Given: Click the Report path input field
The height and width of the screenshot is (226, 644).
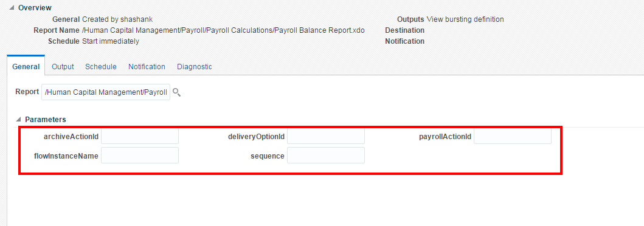Looking at the screenshot, I should (x=106, y=92).
